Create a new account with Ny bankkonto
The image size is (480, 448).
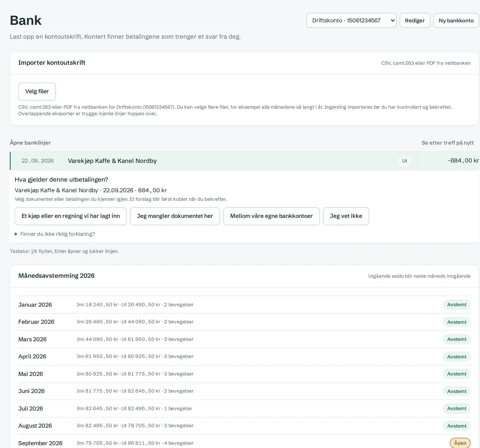coord(456,21)
